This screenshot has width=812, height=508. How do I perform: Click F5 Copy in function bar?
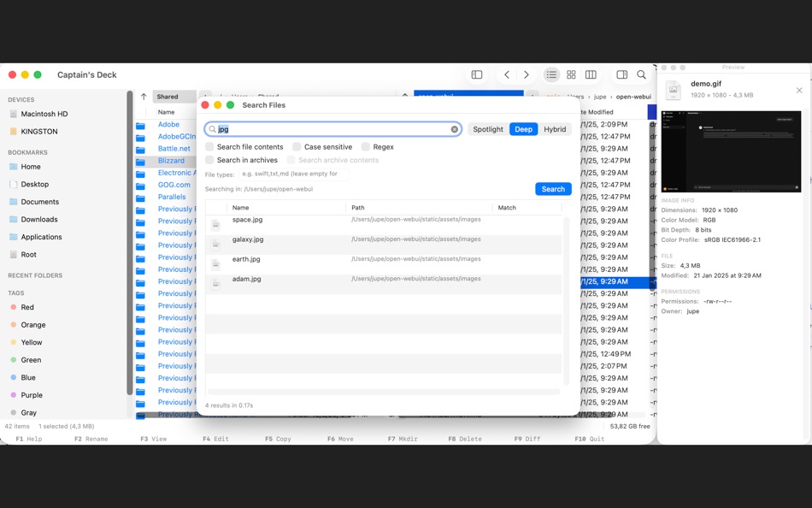point(278,439)
